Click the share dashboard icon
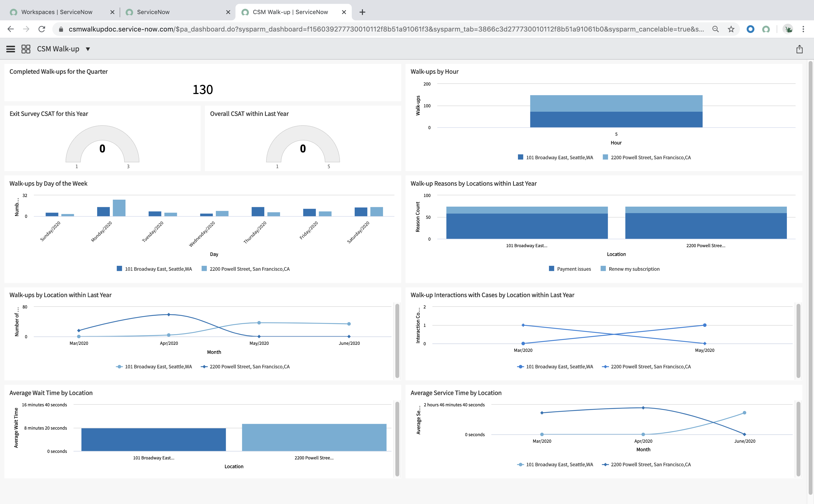Screen dimensions: 814x504 [799, 49]
